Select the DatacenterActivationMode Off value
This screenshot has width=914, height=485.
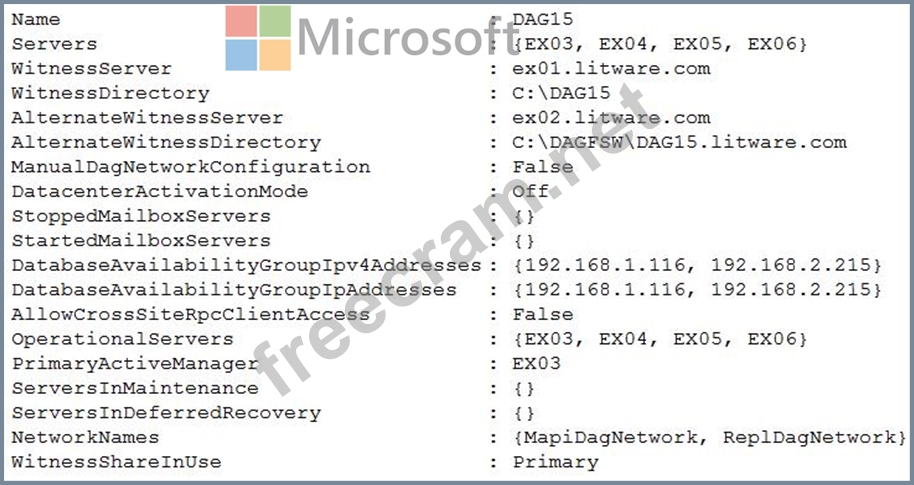point(530,191)
